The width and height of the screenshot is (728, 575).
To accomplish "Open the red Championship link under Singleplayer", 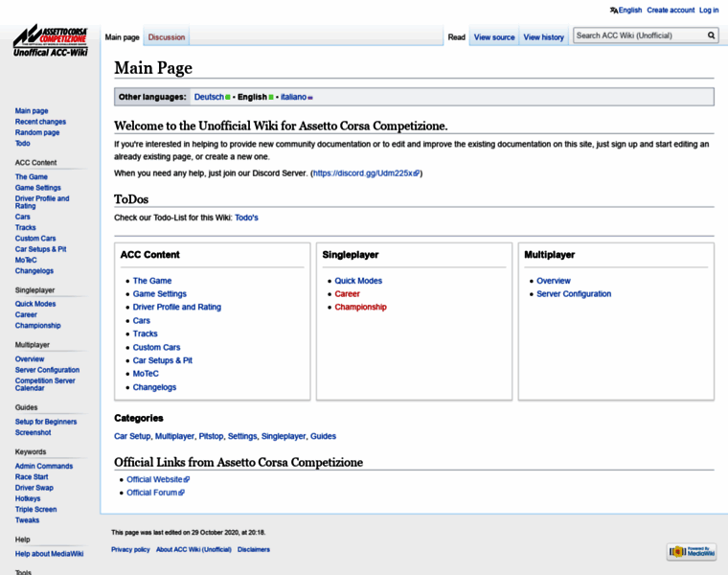I will (x=360, y=308).
